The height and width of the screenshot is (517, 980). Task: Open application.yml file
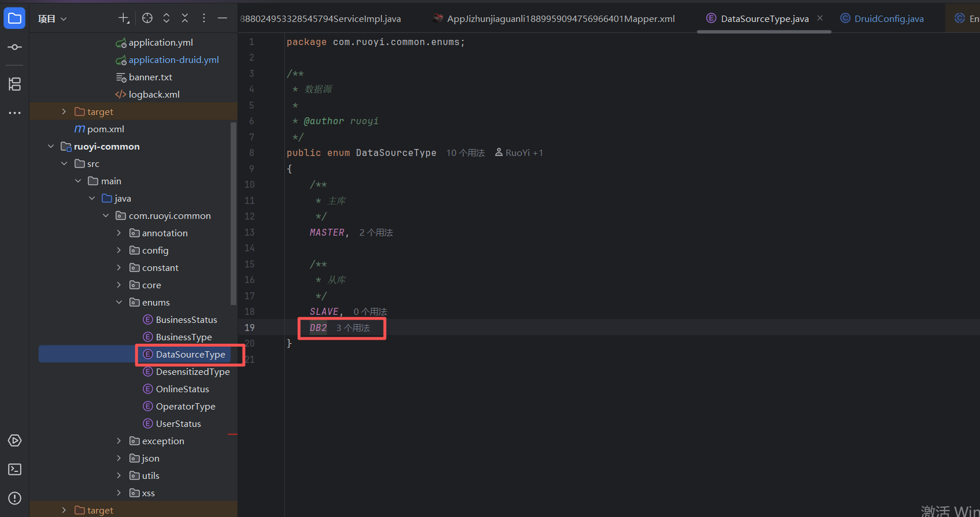click(x=154, y=43)
